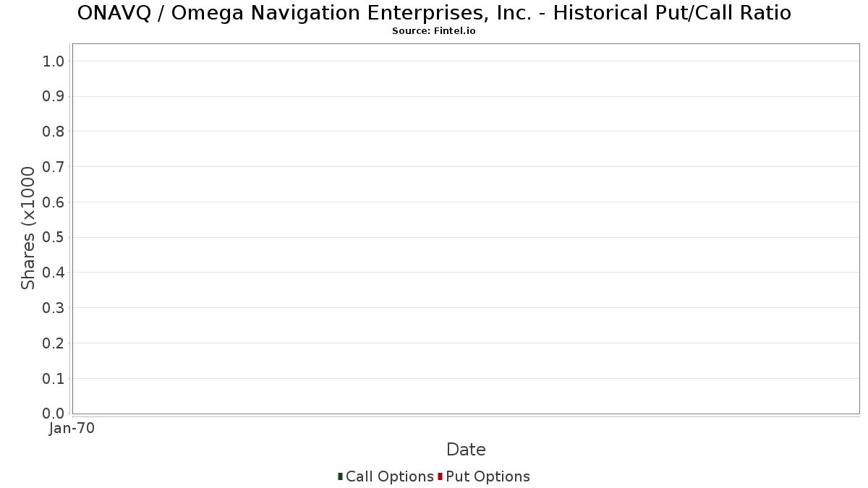Toggle the Put Options legend label
The width and height of the screenshot is (868, 488).
pos(488,477)
